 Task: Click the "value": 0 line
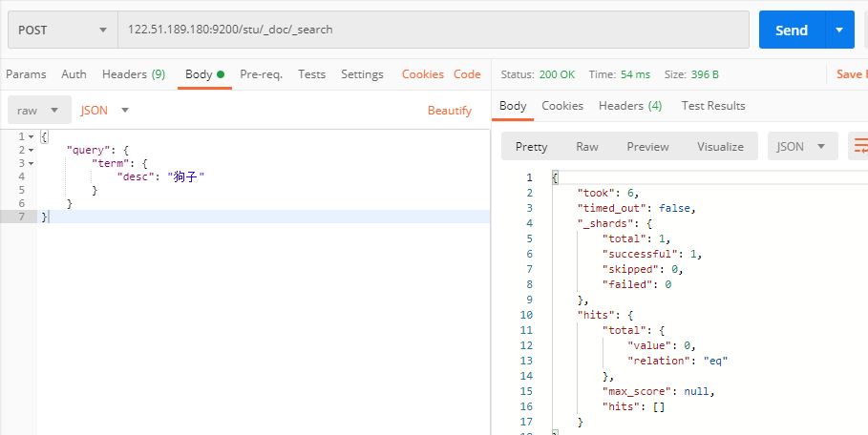662,345
